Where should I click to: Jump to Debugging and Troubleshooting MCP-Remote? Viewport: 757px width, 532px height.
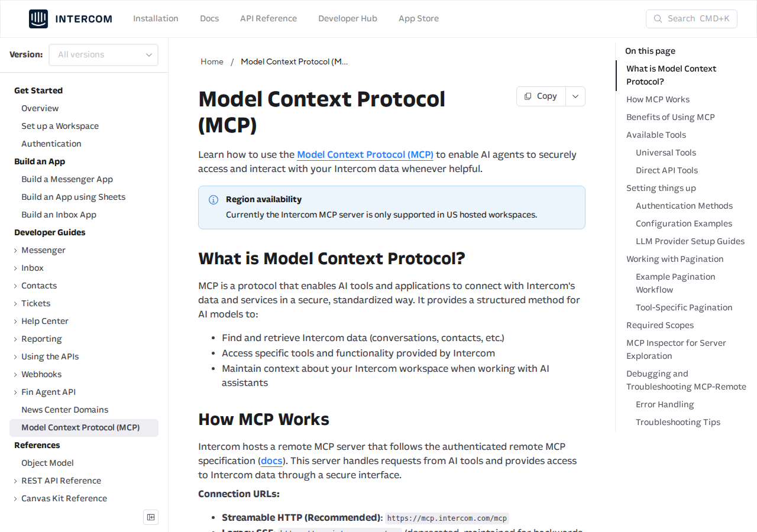[x=686, y=380]
